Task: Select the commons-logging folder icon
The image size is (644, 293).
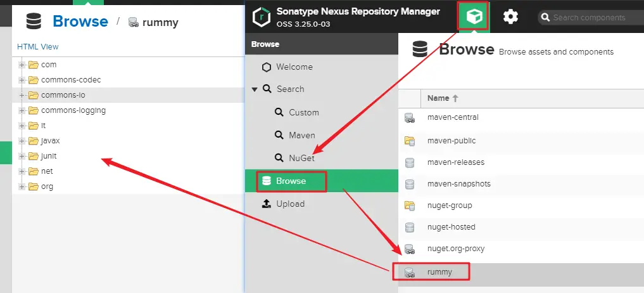Action: click(34, 110)
